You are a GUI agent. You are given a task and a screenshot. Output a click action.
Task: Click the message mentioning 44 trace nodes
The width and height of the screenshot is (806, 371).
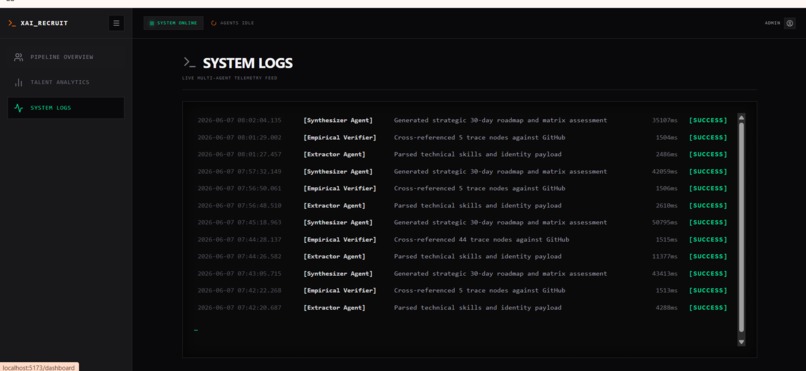(481, 239)
